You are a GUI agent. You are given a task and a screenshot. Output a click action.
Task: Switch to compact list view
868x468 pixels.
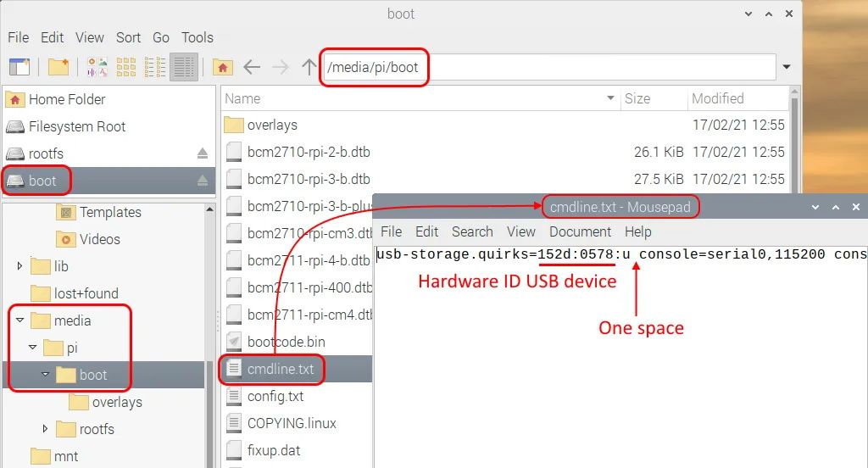click(155, 67)
